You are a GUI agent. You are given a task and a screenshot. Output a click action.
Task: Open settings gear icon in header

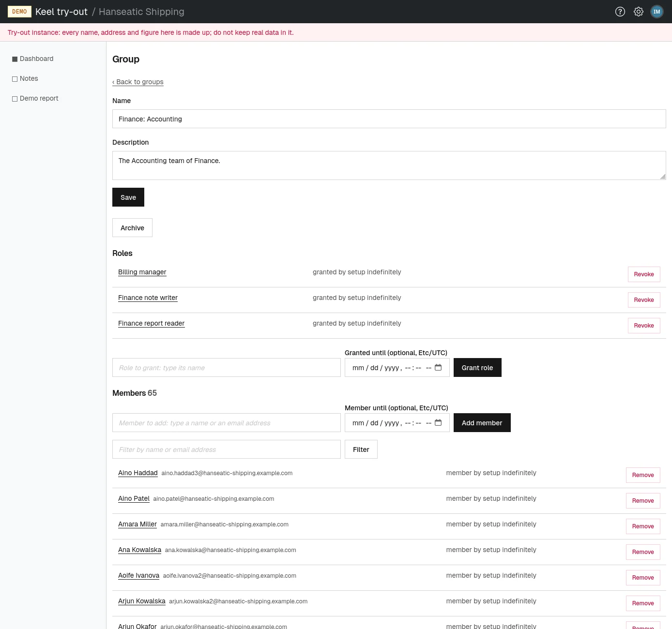639,12
